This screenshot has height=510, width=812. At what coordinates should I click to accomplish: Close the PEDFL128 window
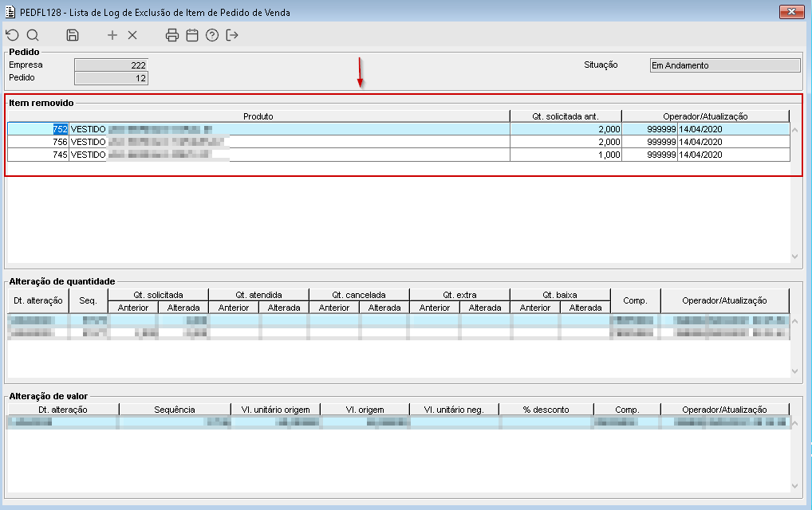point(791,12)
